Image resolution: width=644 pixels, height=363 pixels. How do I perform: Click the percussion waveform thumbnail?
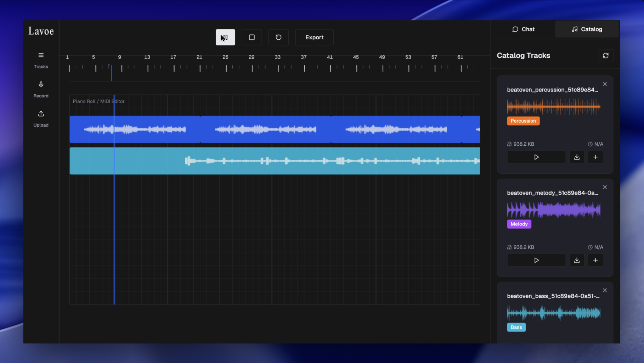(x=554, y=106)
